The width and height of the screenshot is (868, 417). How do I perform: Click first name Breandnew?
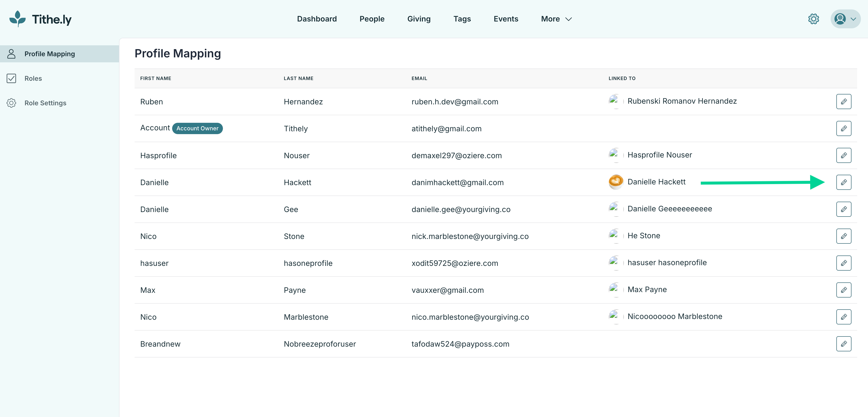coord(160,344)
